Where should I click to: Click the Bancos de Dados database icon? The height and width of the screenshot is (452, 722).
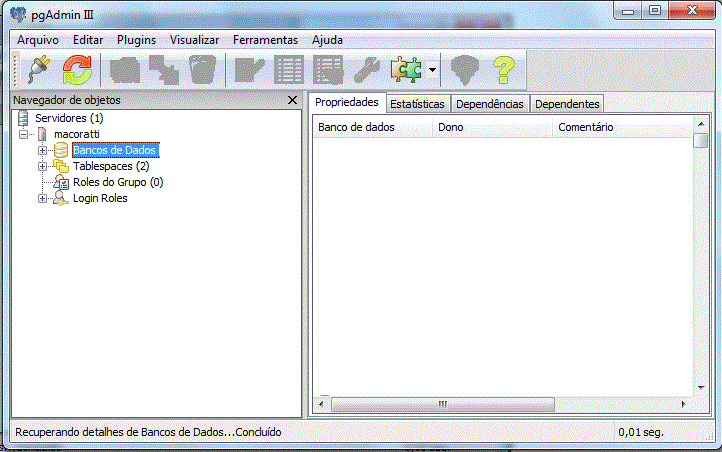pos(61,150)
